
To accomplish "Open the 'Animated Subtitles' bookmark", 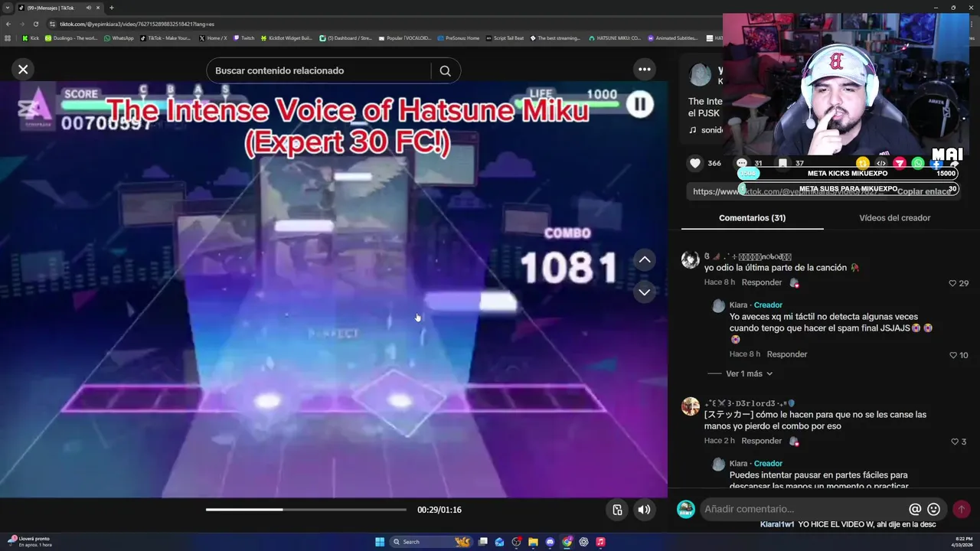I will (x=672, y=37).
